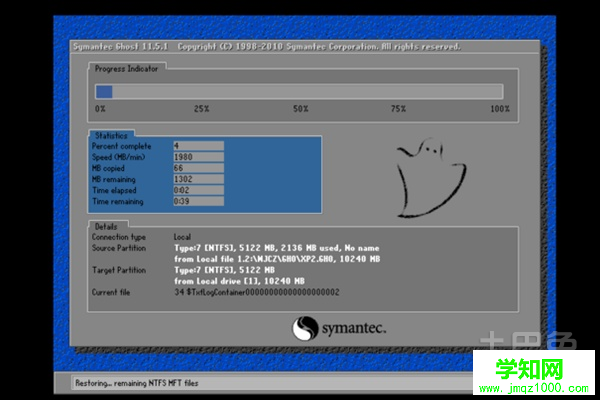Click the 0% progress scale label
Image resolution: width=600 pixels, height=400 pixels.
[100, 109]
